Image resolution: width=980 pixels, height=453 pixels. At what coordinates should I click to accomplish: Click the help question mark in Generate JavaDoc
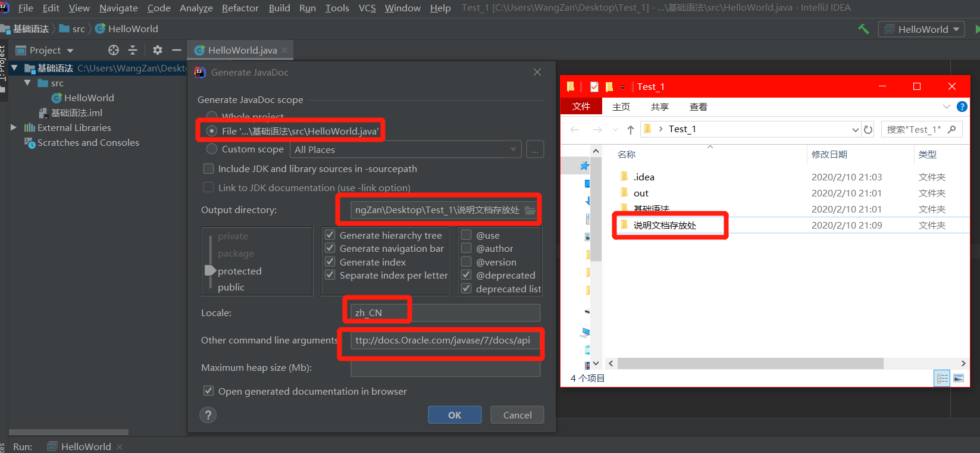click(208, 415)
